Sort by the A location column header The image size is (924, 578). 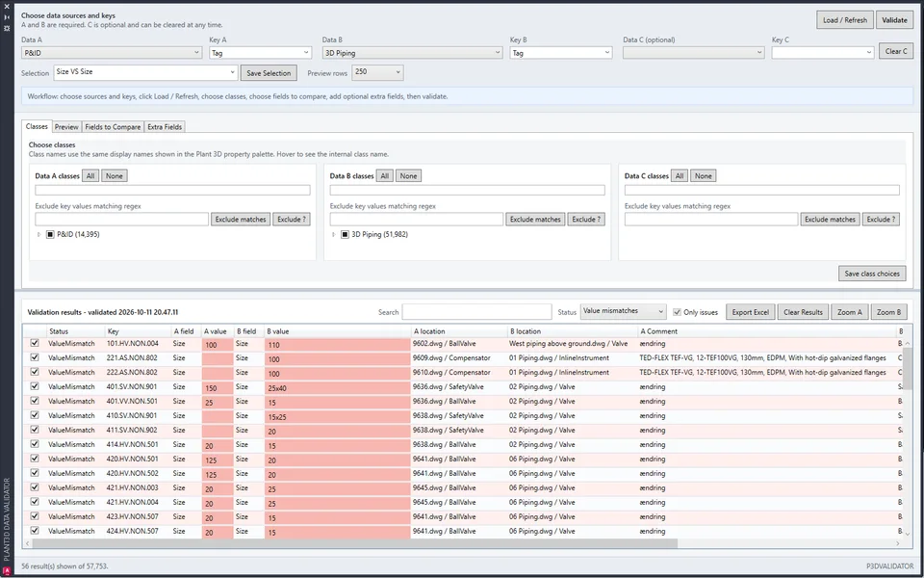459,331
